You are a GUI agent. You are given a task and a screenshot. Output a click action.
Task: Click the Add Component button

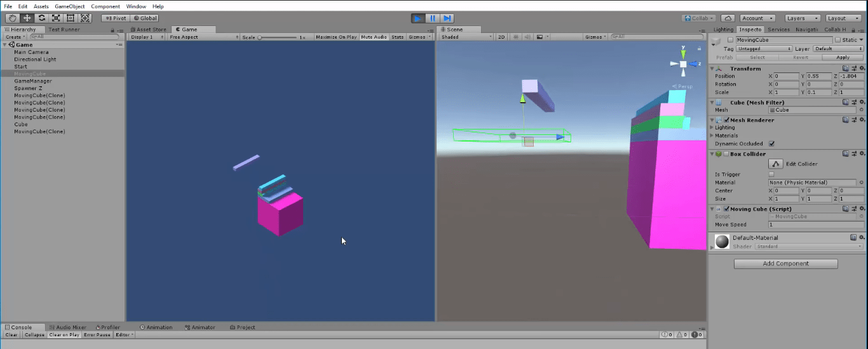coord(786,263)
